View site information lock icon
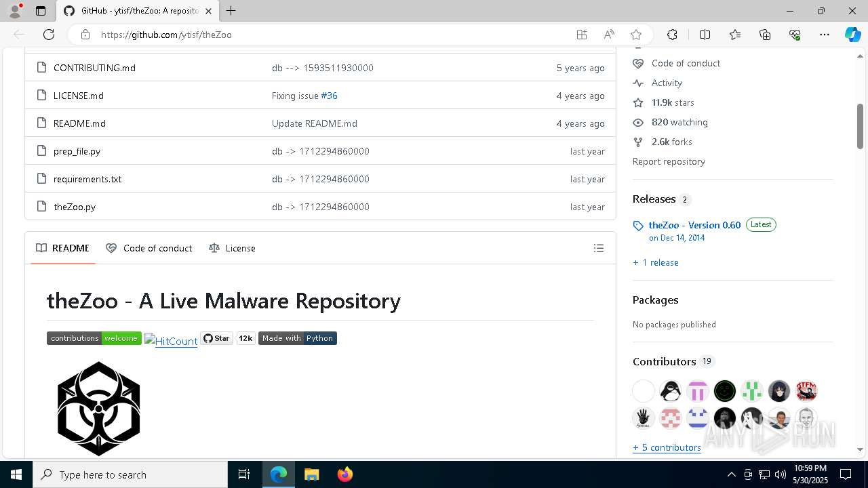 [x=85, y=35]
